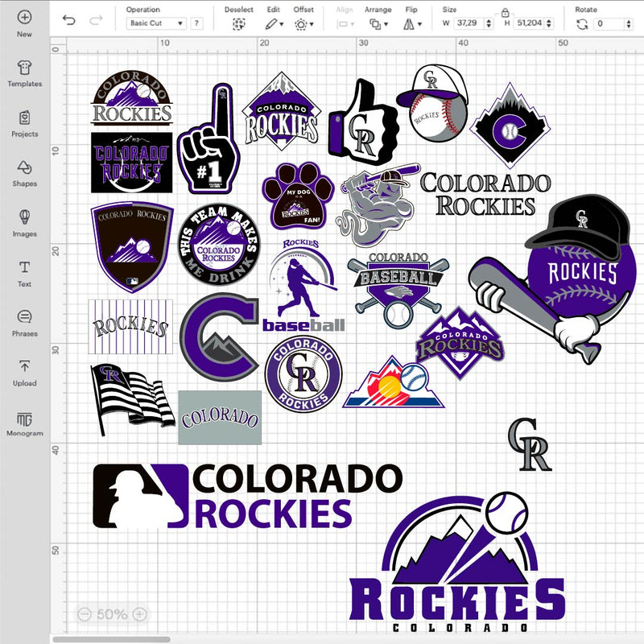Click the Shapes tool in sidebar

coord(24,171)
